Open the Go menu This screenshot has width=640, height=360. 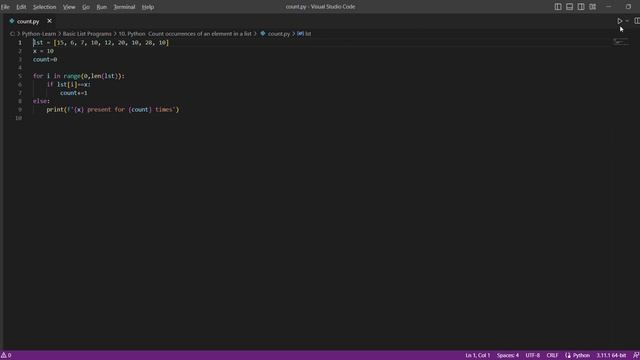point(86,7)
